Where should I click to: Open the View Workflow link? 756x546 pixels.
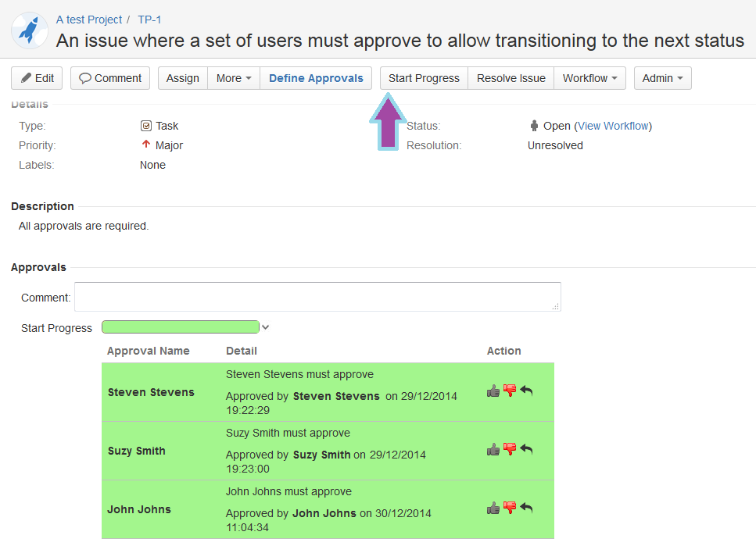(x=613, y=126)
